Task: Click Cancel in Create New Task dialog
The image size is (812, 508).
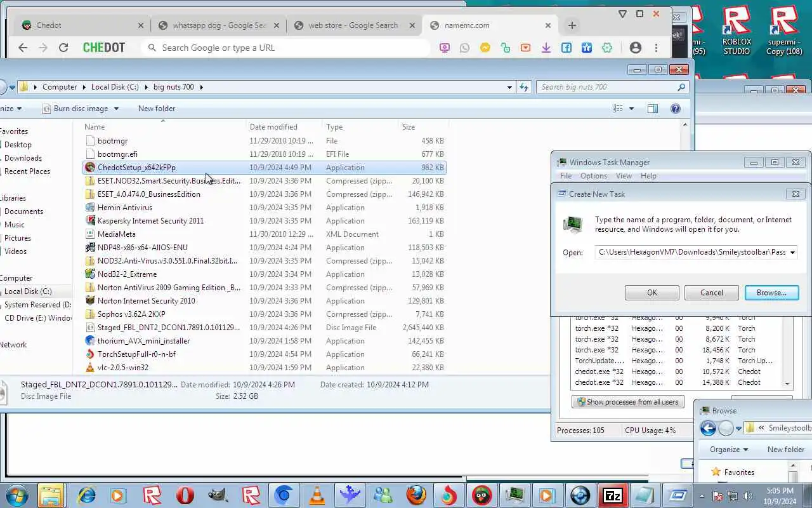Action: [712, 293]
